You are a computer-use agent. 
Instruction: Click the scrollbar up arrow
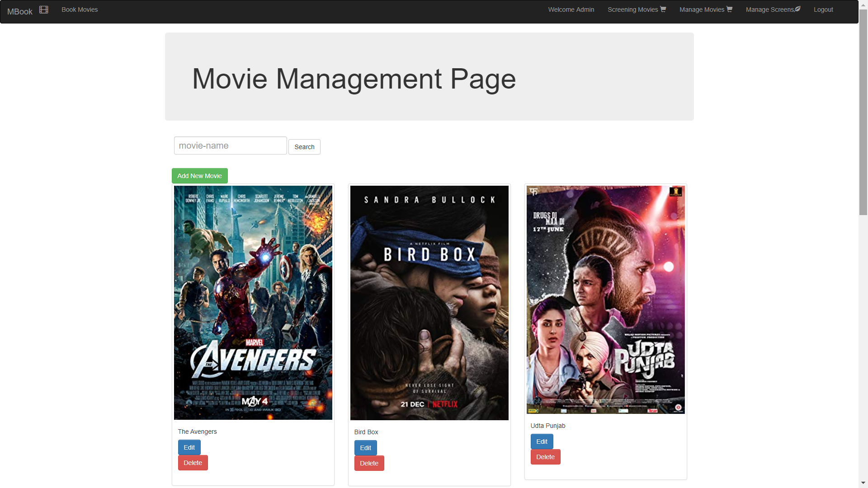coord(863,4)
